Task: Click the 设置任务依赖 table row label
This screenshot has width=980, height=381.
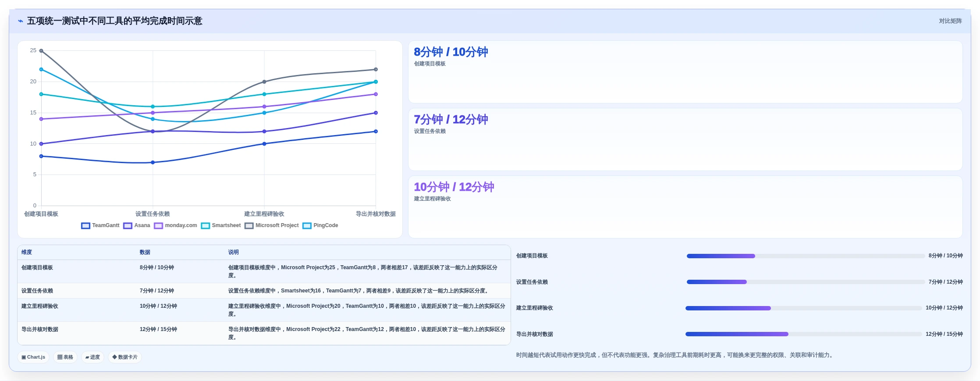Action: click(37, 291)
